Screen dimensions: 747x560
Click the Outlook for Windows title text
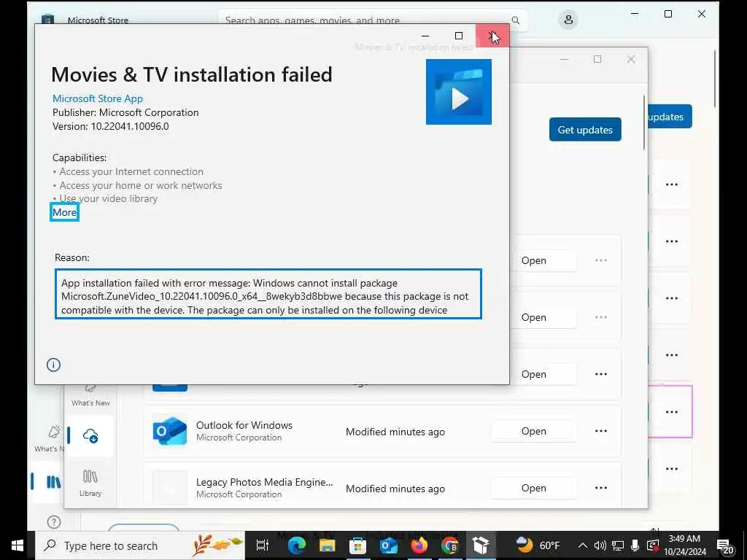tap(244, 425)
